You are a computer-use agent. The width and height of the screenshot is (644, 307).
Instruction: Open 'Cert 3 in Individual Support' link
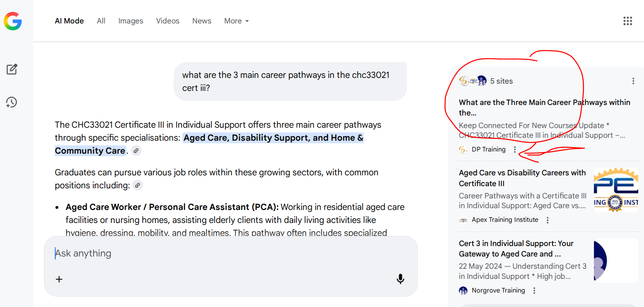pyautogui.click(x=516, y=249)
